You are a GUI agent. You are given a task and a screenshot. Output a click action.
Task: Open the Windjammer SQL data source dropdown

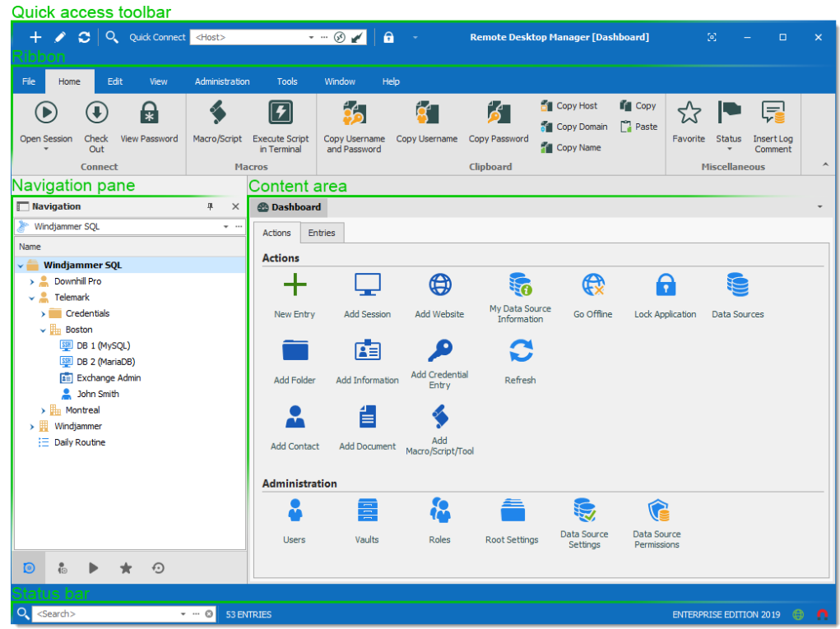[x=225, y=226]
